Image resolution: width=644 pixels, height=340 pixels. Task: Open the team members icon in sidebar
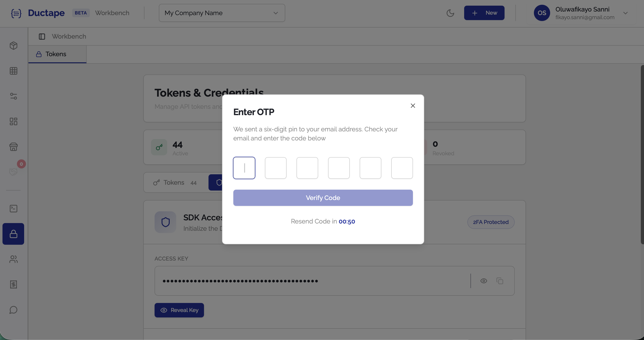(x=13, y=259)
